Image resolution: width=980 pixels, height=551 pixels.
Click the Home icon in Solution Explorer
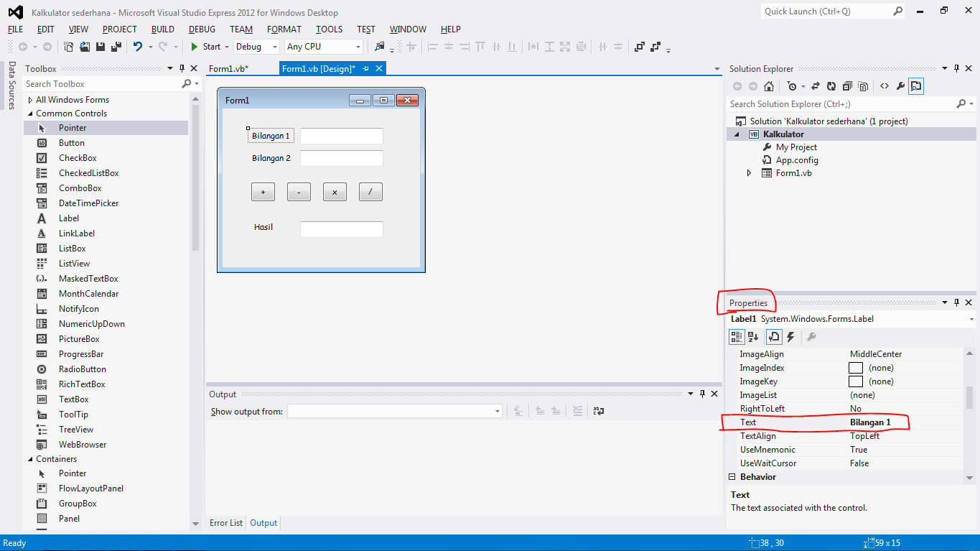click(x=768, y=85)
